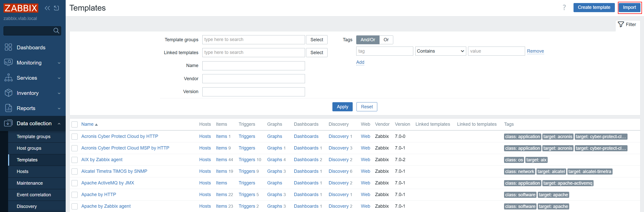The image size is (644, 212).
Task: Click 'target: apache-activemq' tag
Action: pyautogui.click(x=568, y=183)
